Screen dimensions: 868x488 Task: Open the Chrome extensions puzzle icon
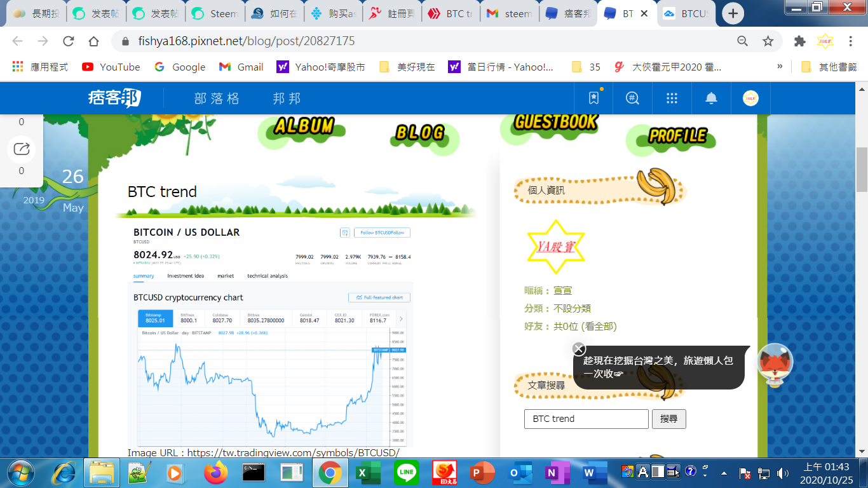coord(800,41)
